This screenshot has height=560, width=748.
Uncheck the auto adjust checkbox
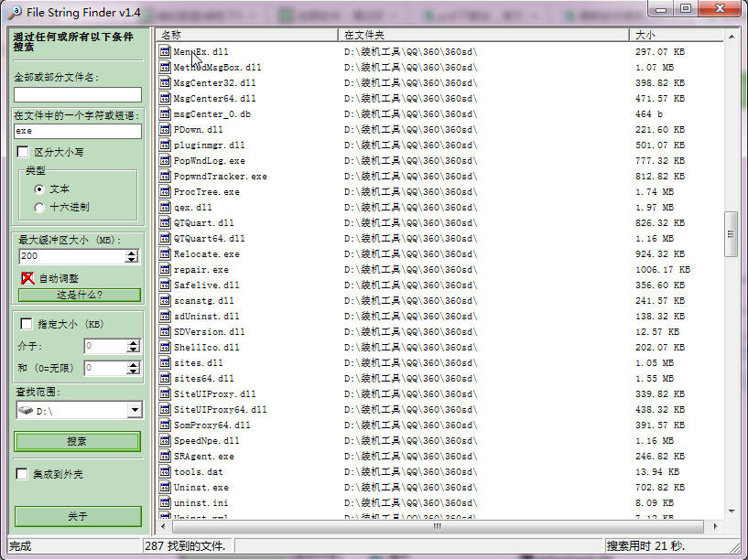pyautogui.click(x=27, y=278)
